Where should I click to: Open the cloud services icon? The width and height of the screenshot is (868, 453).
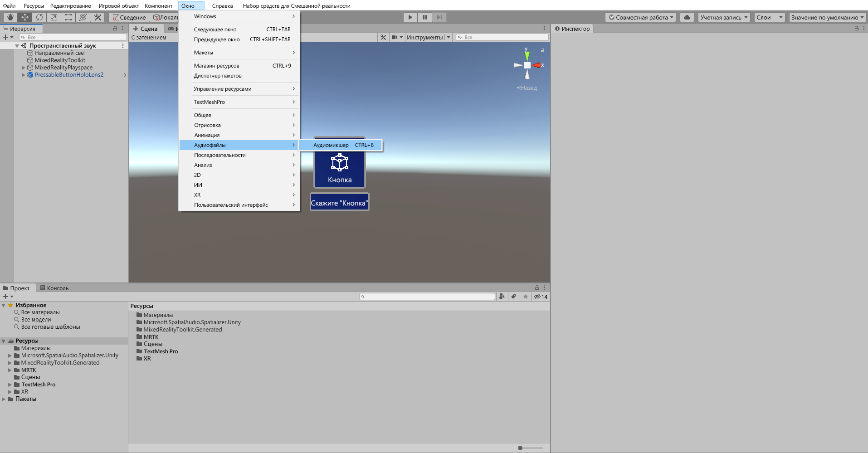687,17
